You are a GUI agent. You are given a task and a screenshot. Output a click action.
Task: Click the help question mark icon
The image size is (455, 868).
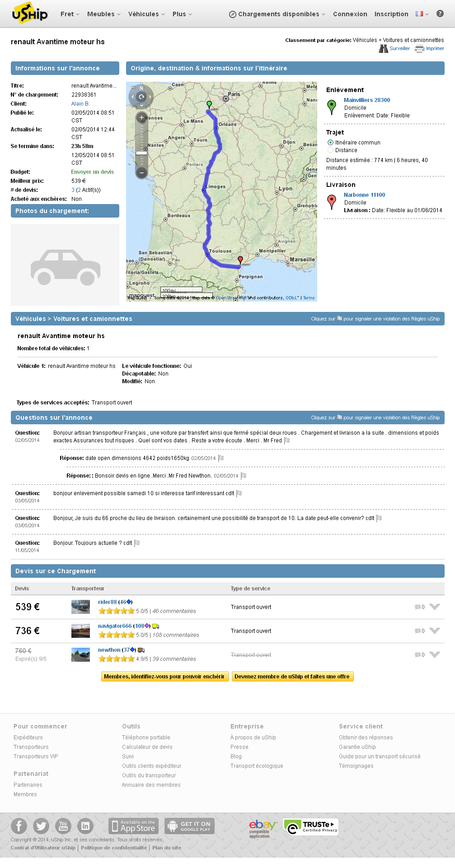(x=440, y=14)
